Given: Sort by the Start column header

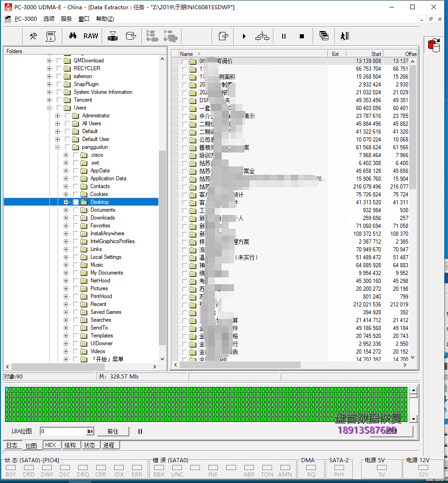Looking at the screenshot, I should pyautogui.click(x=364, y=54).
